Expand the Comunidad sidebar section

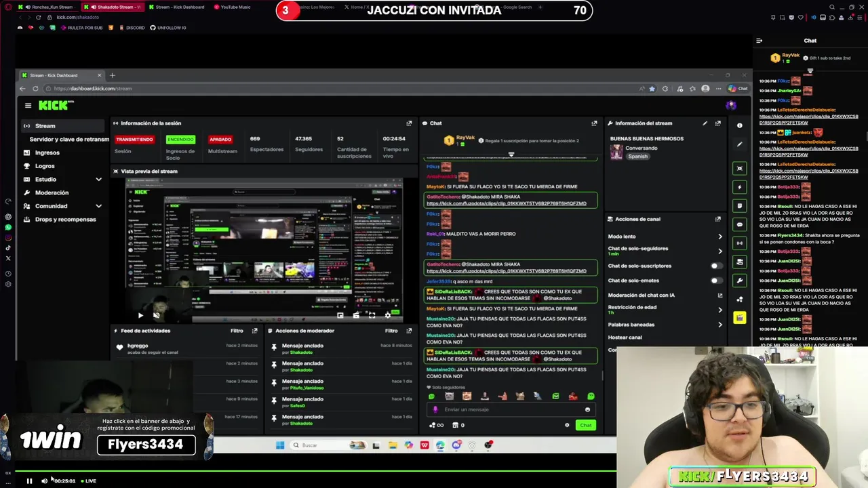point(98,206)
